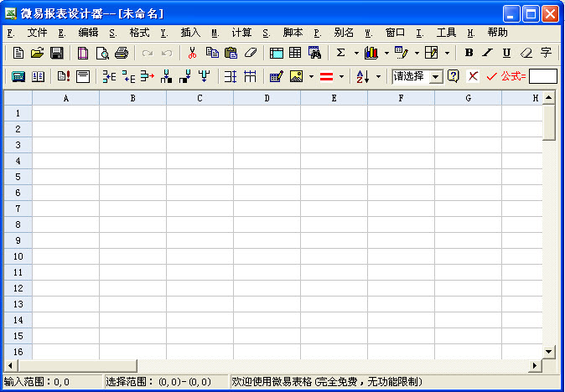This screenshot has width=565, height=392.
Task: Click into the 公式= formula input box
Action: (x=543, y=76)
